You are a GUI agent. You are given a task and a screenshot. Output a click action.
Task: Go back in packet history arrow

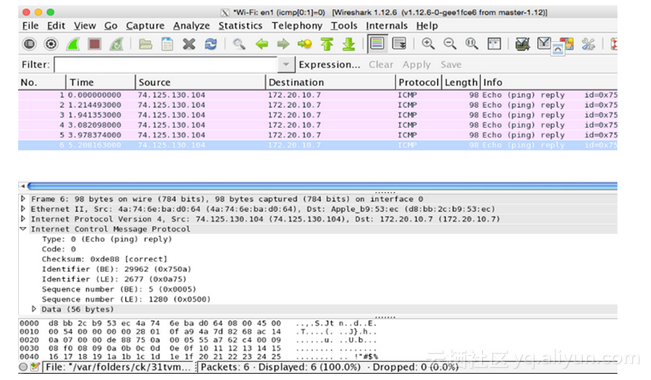(262, 44)
